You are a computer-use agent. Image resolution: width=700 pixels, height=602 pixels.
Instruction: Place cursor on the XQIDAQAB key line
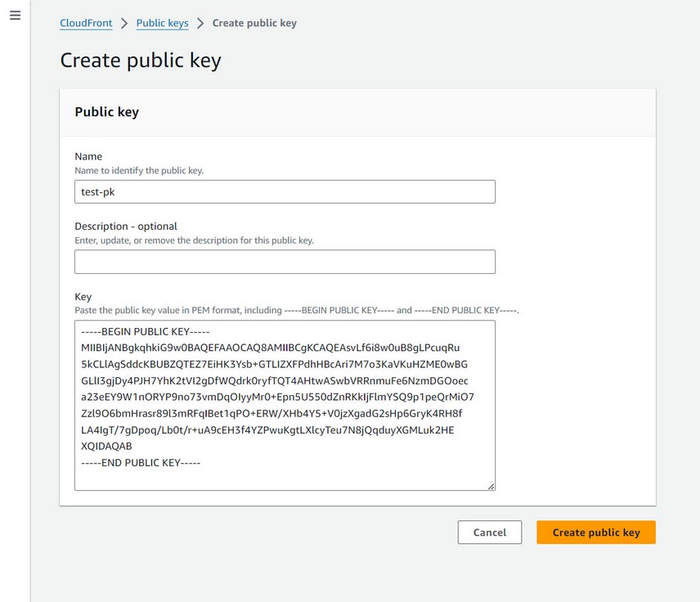point(107,446)
